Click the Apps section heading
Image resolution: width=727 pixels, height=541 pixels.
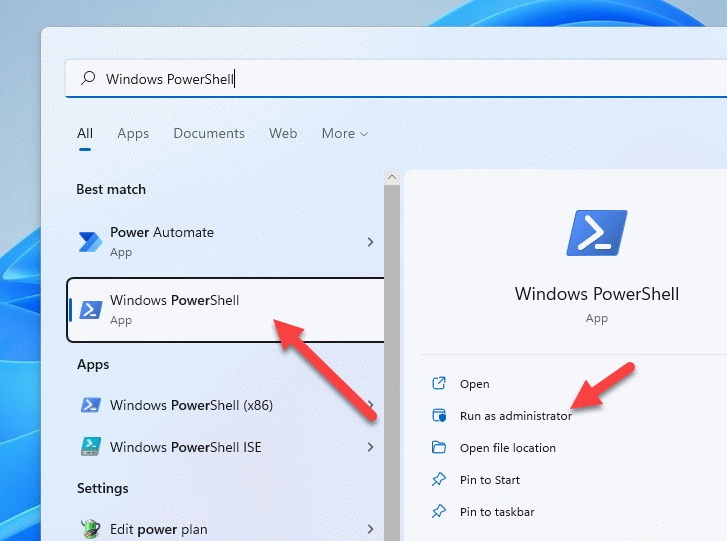(x=93, y=364)
